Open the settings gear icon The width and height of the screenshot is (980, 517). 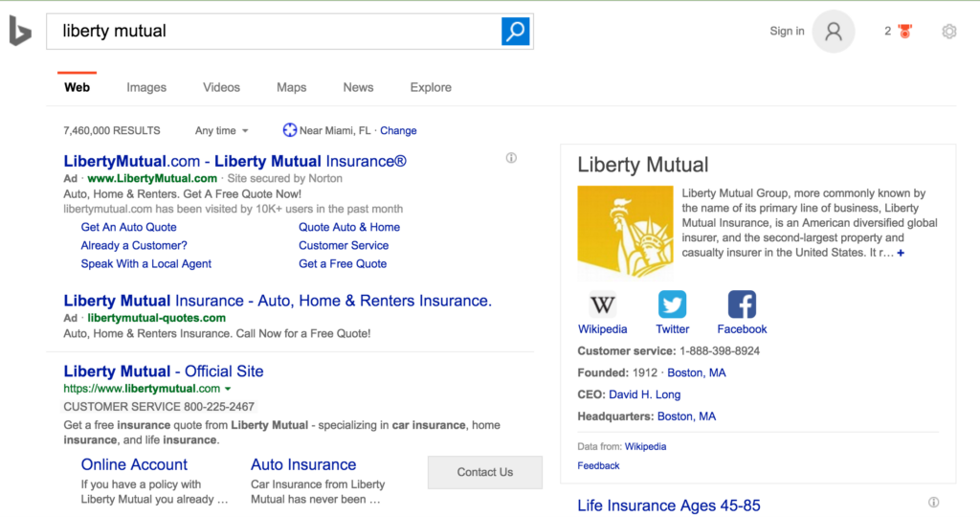click(x=948, y=32)
